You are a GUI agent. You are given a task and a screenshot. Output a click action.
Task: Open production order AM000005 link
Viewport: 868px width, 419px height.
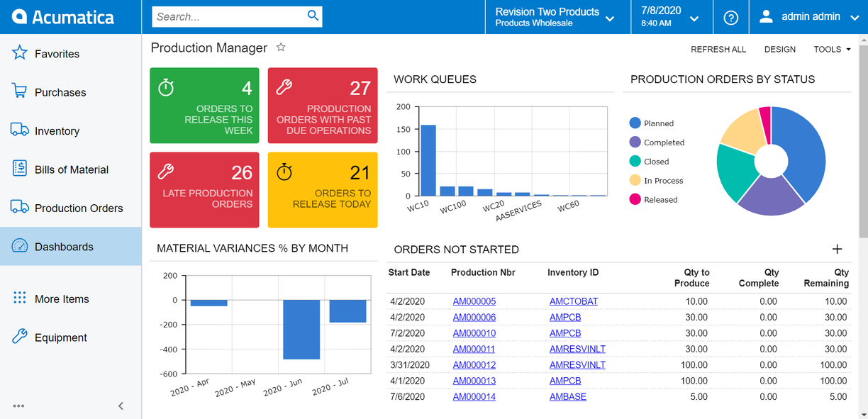[x=474, y=301]
